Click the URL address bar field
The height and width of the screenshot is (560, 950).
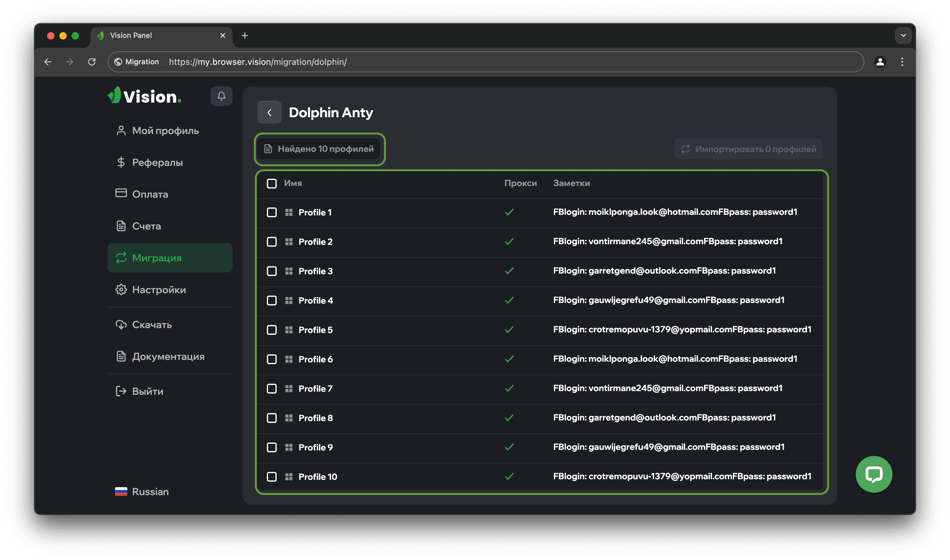coord(491,62)
